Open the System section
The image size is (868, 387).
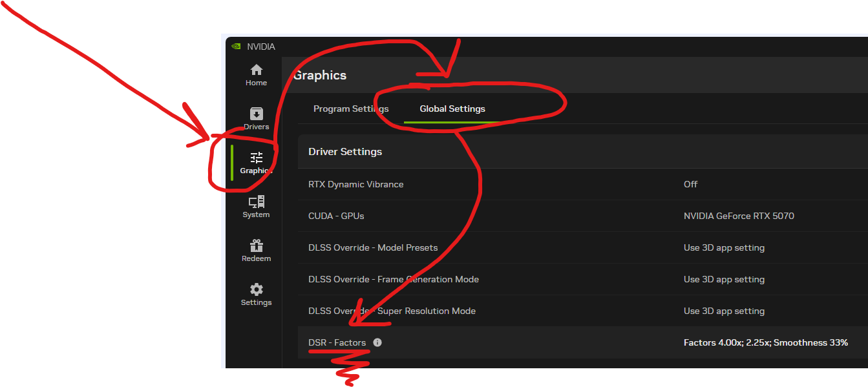(256, 207)
